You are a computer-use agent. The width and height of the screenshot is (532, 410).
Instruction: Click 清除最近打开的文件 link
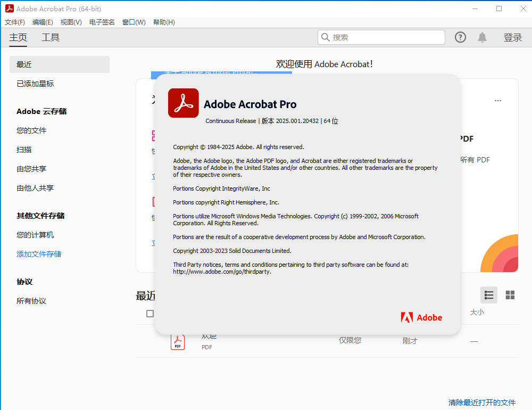pos(482,403)
